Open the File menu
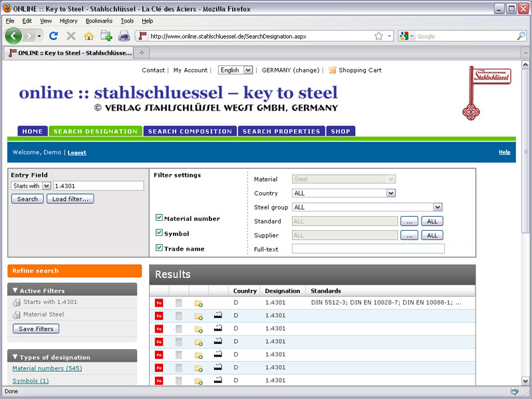 coord(10,21)
